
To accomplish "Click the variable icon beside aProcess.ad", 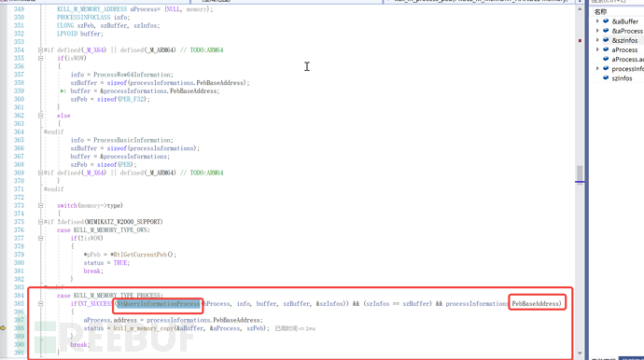I will tap(606, 59).
